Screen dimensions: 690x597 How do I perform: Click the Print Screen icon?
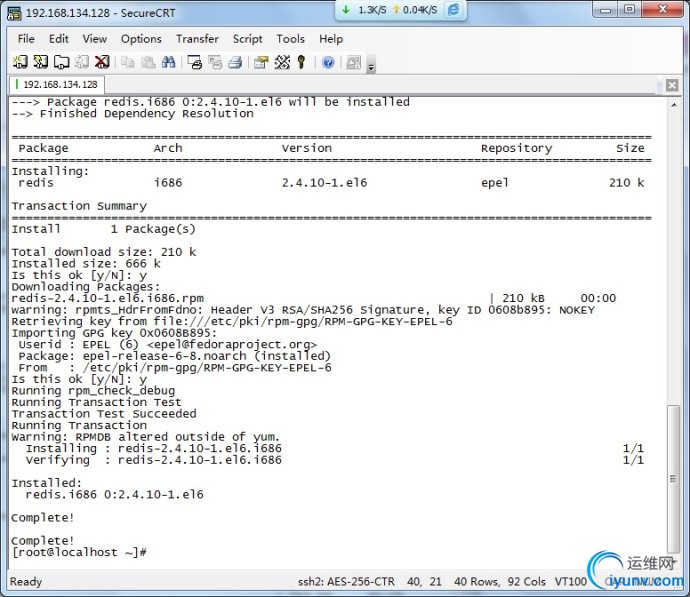click(195, 62)
